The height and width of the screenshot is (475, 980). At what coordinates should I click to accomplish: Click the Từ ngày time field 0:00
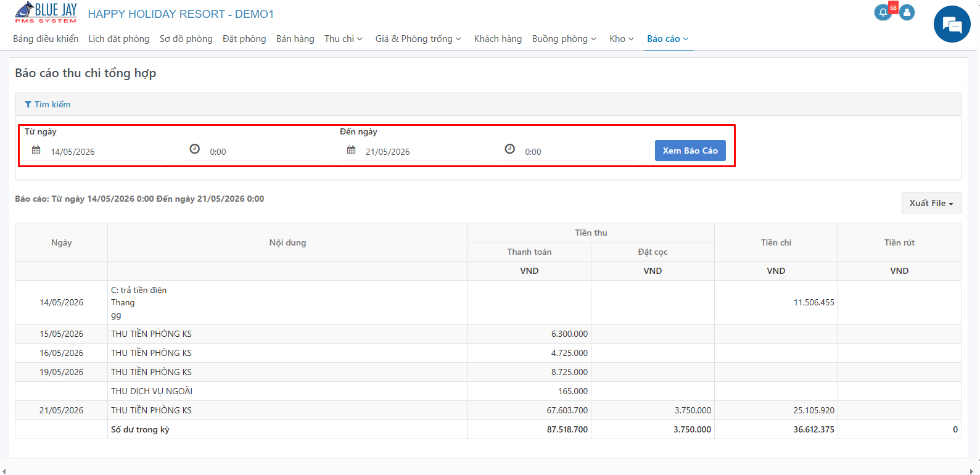[265, 152]
